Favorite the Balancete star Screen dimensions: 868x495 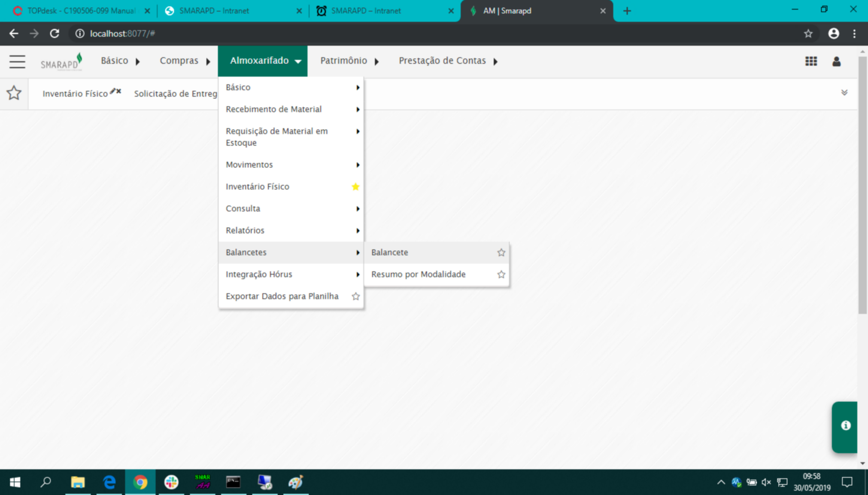point(501,252)
